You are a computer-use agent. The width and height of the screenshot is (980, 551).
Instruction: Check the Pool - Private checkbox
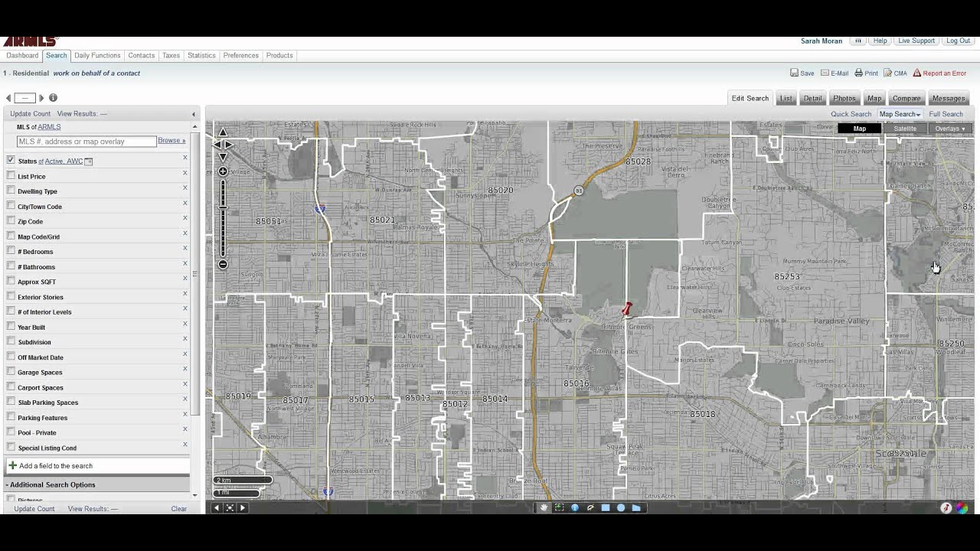[11, 432]
